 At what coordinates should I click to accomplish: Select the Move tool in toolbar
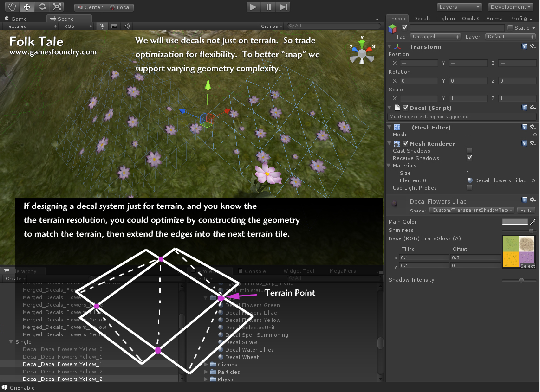pos(27,6)
